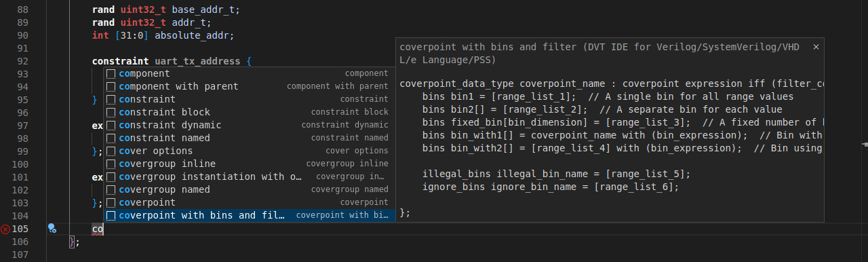This screenshot has width=868, height=262.
Task: Choose 'covergroup inline' completion
Action: [x=249, y=164]
